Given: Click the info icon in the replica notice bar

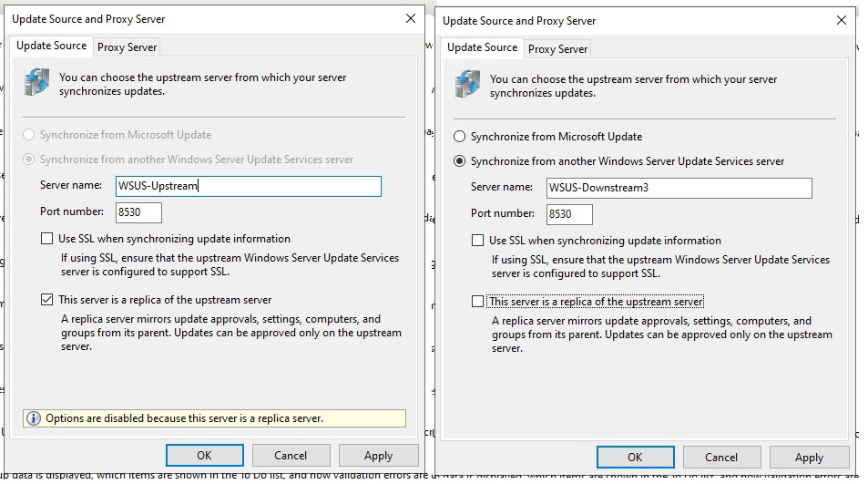Looking at the screenshot, I should point(33,418).
